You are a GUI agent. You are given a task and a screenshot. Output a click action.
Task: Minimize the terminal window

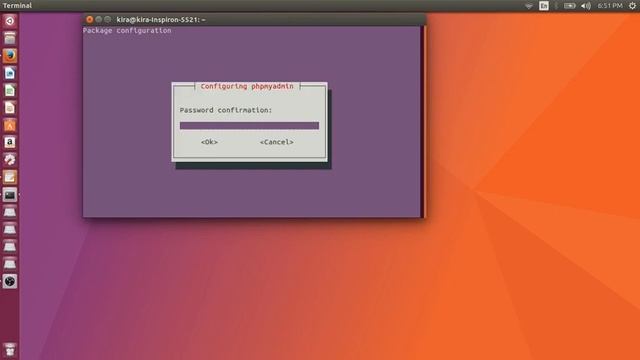(98, 19)
